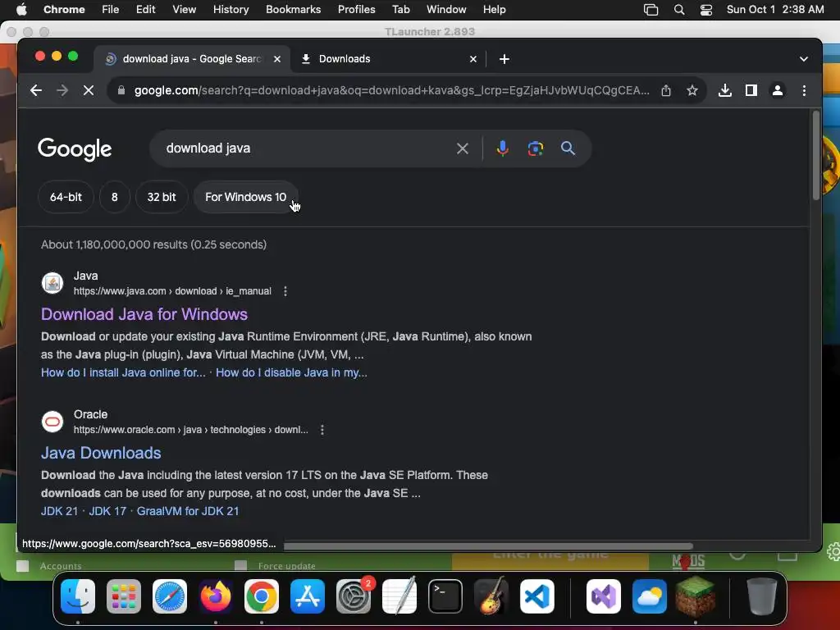Open Trash in the Dock
Image resolution: width=840 pixels, height=630 pixels.
click(761, 596)
